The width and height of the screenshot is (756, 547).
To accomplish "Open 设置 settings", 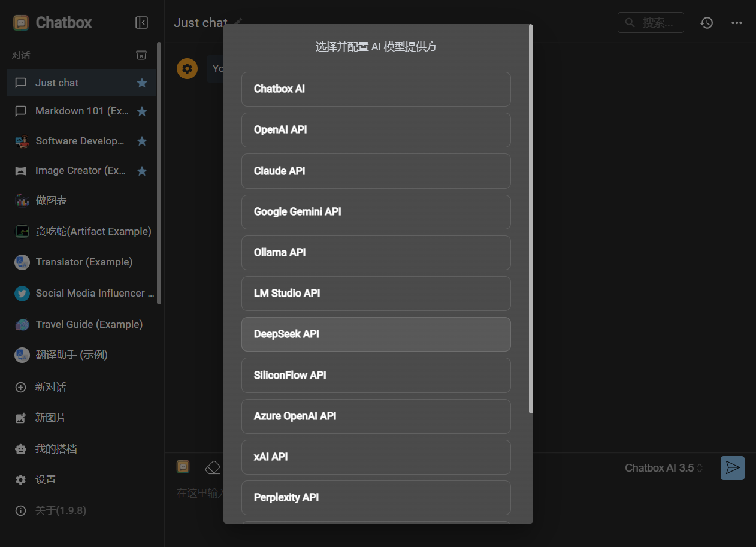I will (x=81, y=479).
